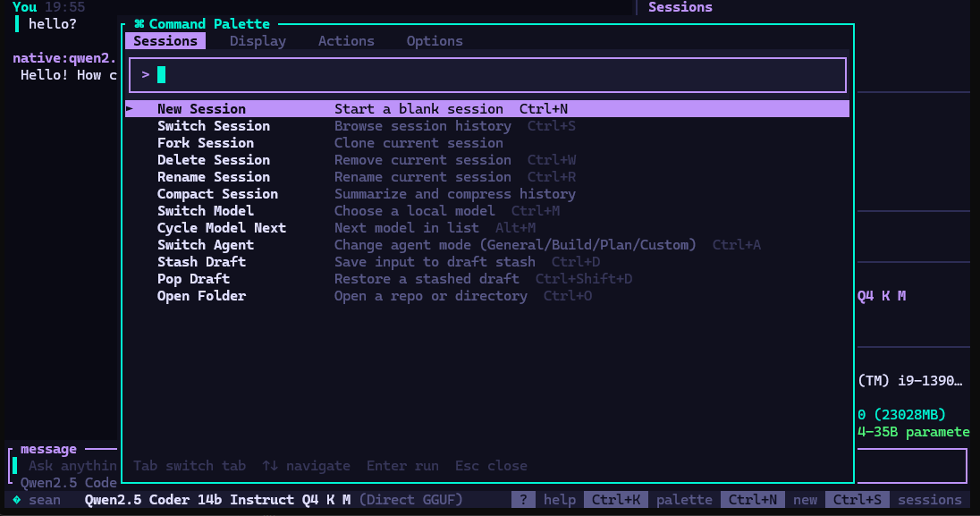The image size is (980, 516).
Task: Select the Cycle Model Next command
Action: tap(487, 228)
